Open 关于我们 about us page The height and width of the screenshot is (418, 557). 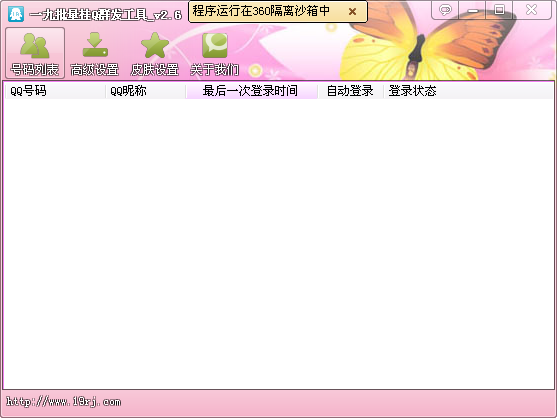pyautogui.click(x=215, y=53)
